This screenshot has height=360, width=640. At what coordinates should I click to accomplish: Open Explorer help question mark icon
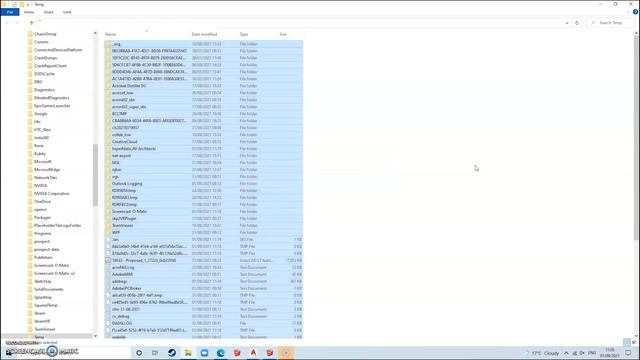[636, 12]
